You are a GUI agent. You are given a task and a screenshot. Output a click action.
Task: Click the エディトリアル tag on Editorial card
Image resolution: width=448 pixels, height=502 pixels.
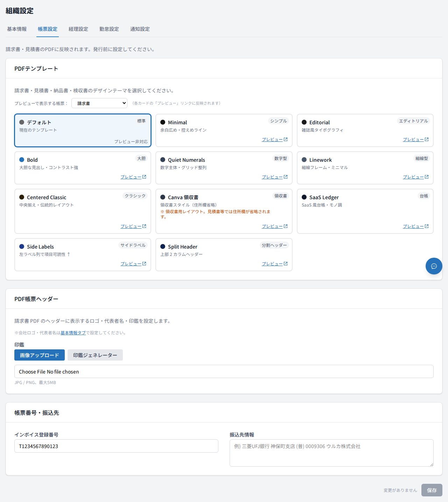click(414, 121)
